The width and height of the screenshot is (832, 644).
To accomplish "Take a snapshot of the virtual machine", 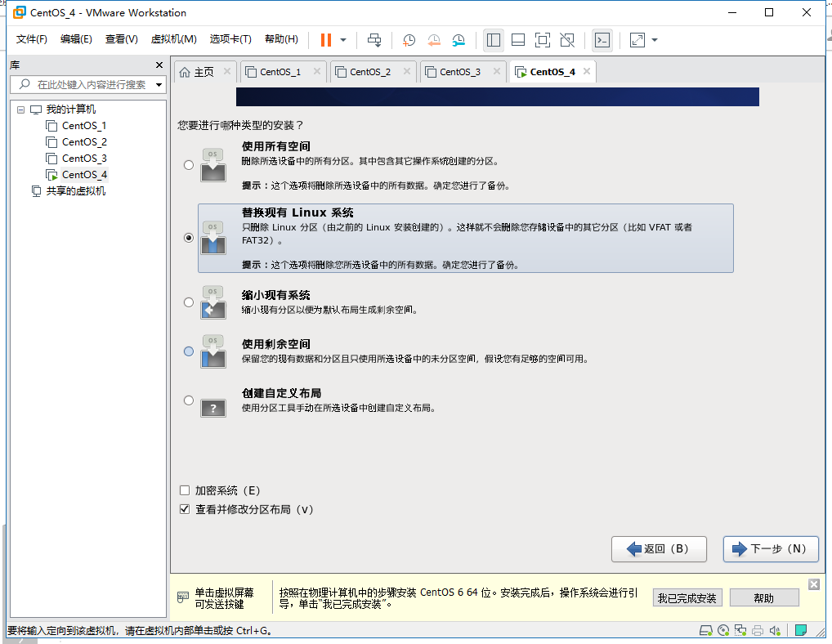I will pos(409,40).
